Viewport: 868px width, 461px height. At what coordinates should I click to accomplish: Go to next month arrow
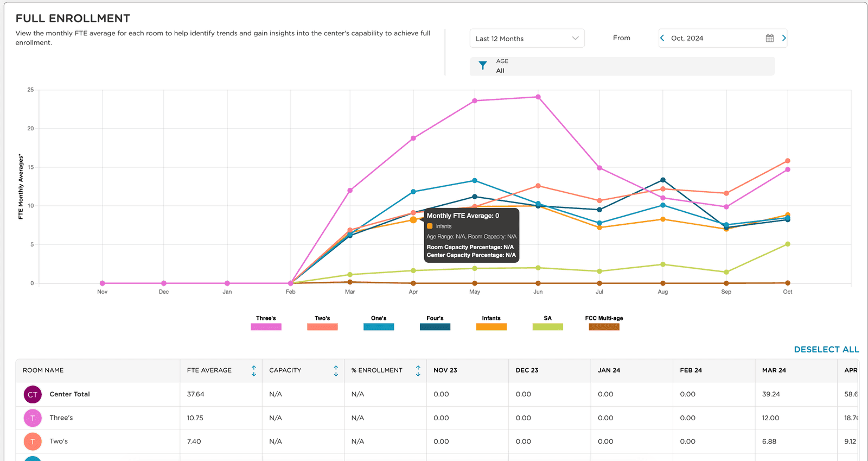click(x=783, y=38)
